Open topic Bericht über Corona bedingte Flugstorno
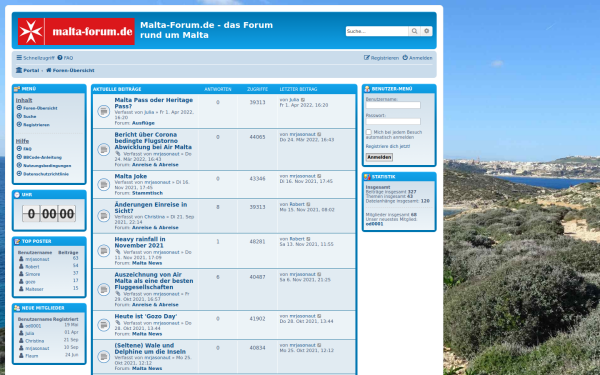Image resolution: width=600 pixels, height=375 pixels. [153, 141]
